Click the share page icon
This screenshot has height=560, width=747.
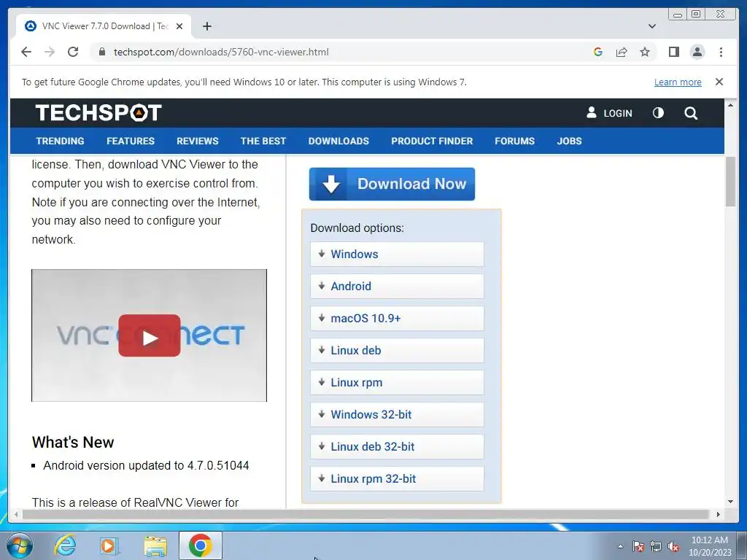tap(622, 52)
